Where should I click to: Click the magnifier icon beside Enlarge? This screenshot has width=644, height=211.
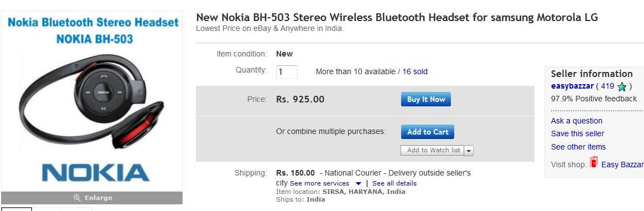point(77,198)
